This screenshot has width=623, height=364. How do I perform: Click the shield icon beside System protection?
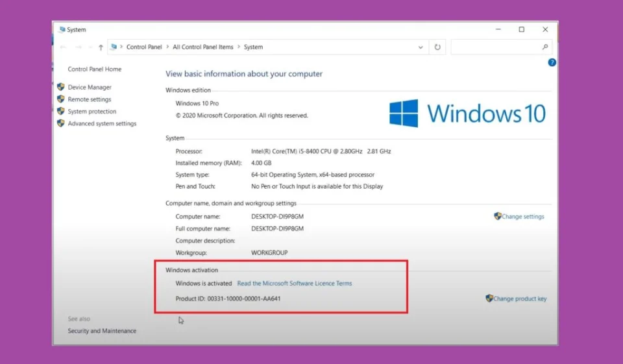[x=61, y=111]
